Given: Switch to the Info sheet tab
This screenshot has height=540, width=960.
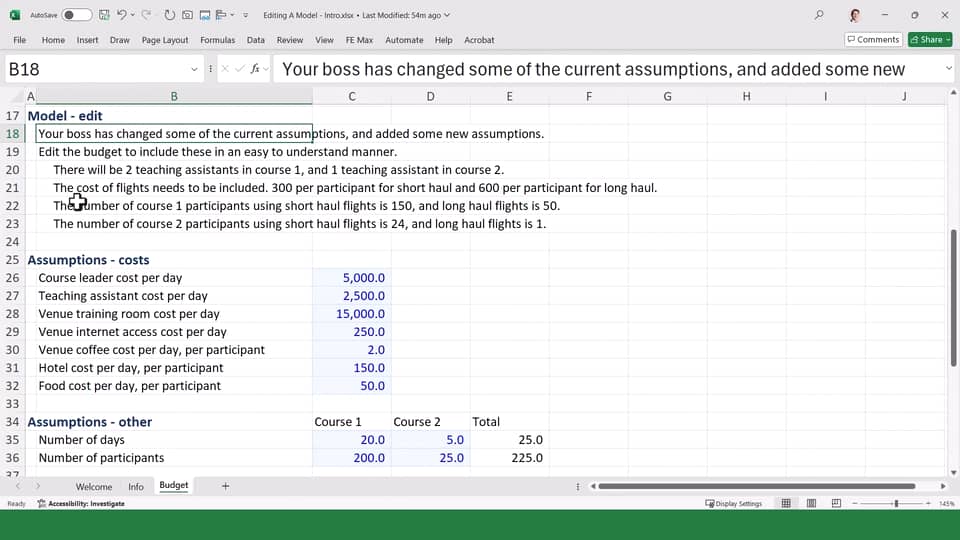Looking at the screenshot, I should tap(136, 487).
